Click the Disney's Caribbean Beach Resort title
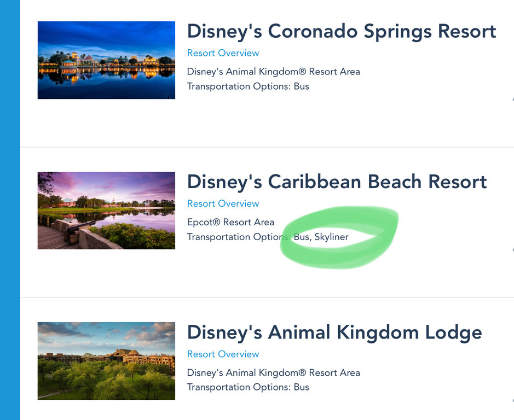 337,182
